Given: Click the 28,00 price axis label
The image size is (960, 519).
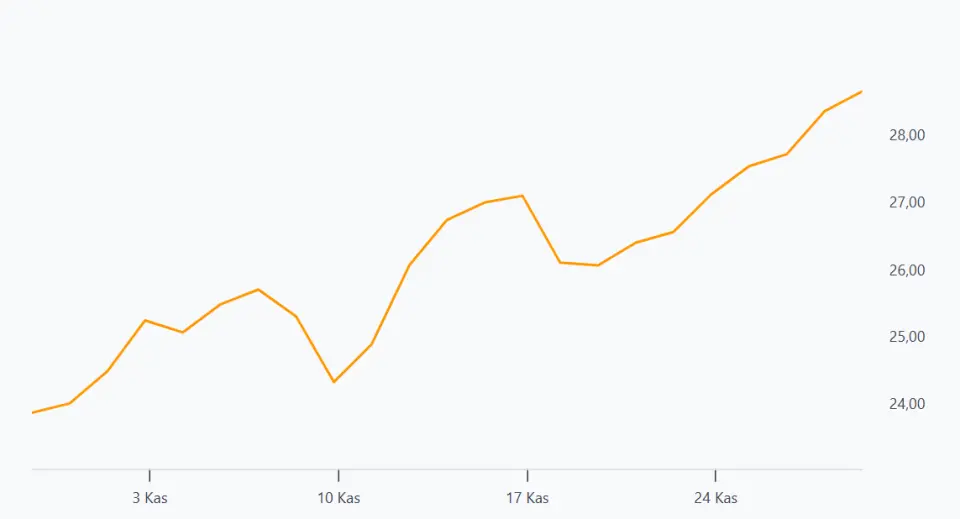Looking at the screenshot, I should [x=907, y=135].
